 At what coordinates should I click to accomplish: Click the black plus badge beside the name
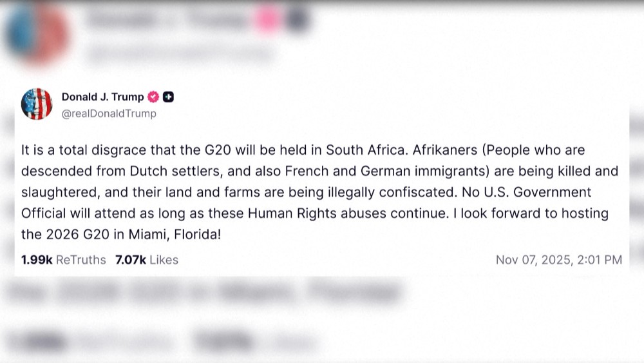(x=168, y=97)
